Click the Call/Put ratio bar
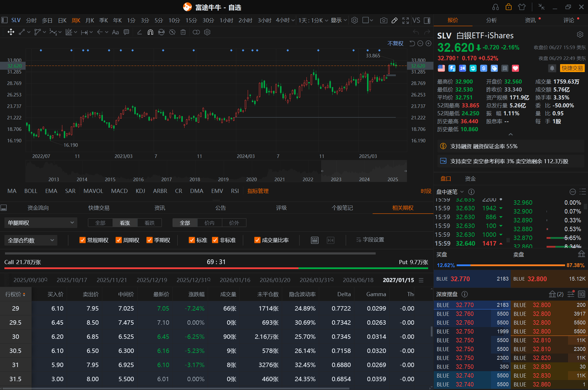The height and width of the screenshot is (390, 588). (x=216, y=268)
